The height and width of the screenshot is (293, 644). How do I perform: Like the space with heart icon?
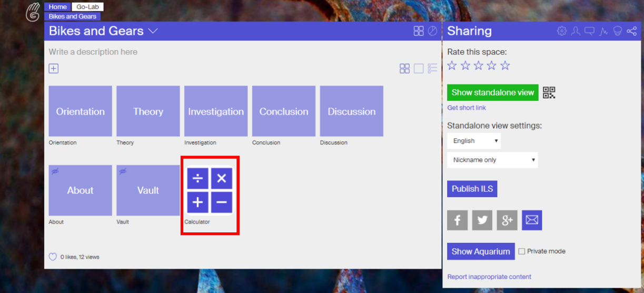pyautogui.click(x=53, y=257)
